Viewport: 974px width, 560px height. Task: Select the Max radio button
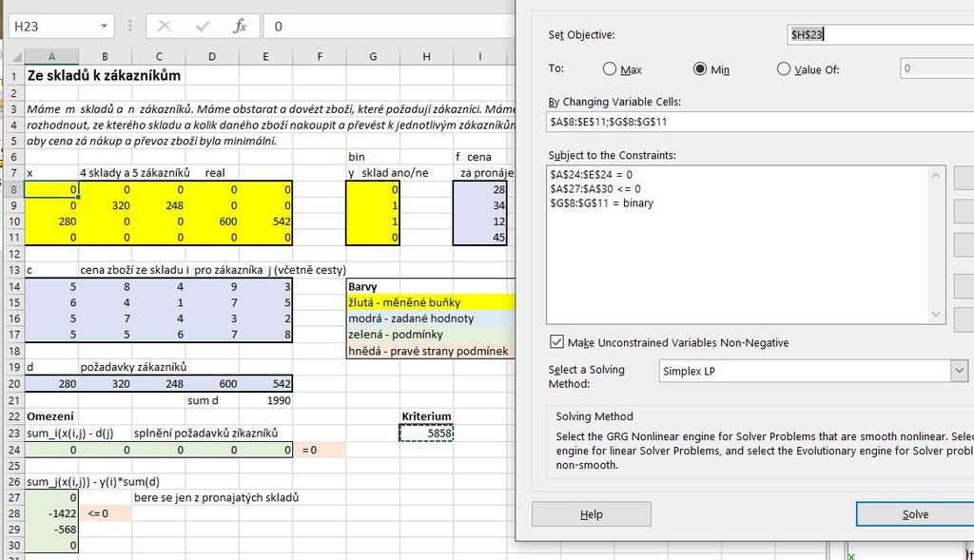pos(610,68)
